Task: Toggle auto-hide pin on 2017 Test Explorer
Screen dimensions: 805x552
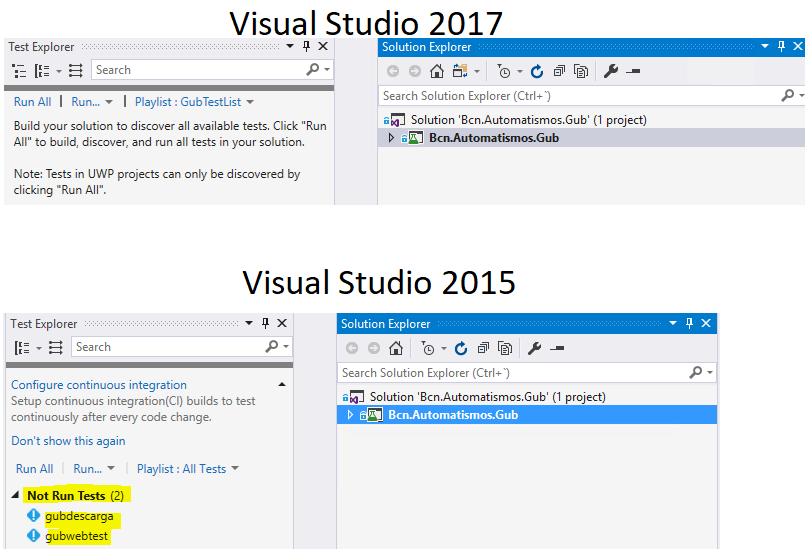Action: click(x=306, y=46)
